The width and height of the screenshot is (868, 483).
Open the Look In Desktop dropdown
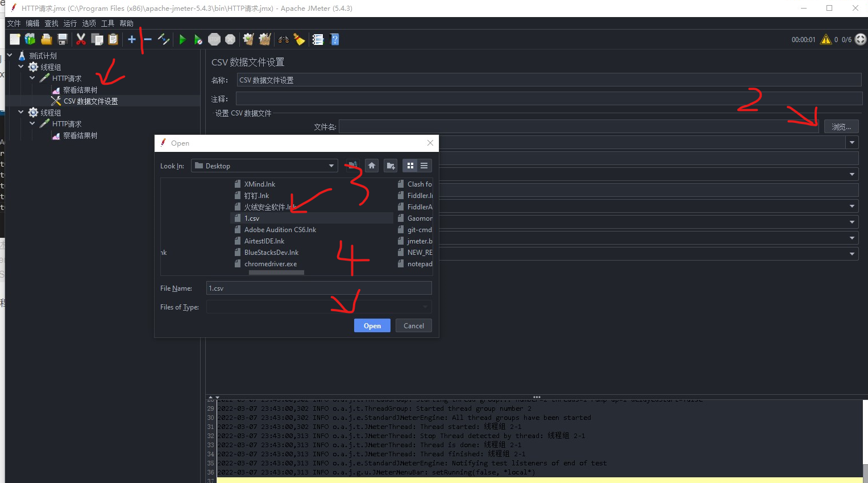pyautogui.click(x=264, y=166)
